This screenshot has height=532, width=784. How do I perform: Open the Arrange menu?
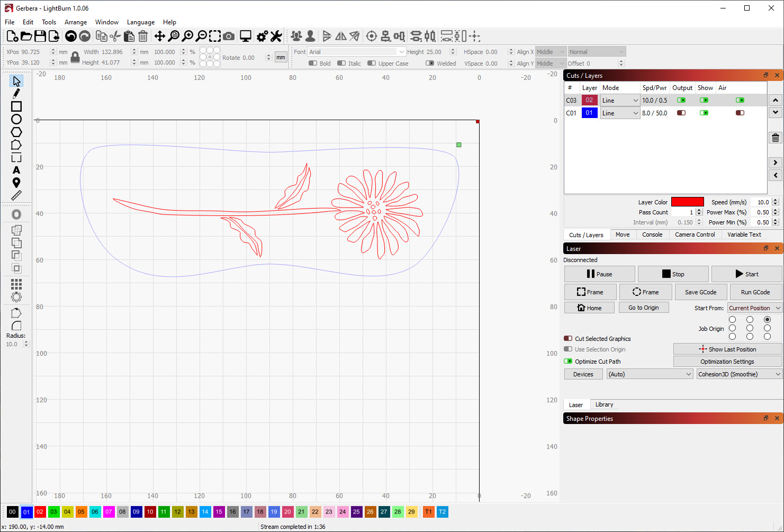tap(76, 22)
